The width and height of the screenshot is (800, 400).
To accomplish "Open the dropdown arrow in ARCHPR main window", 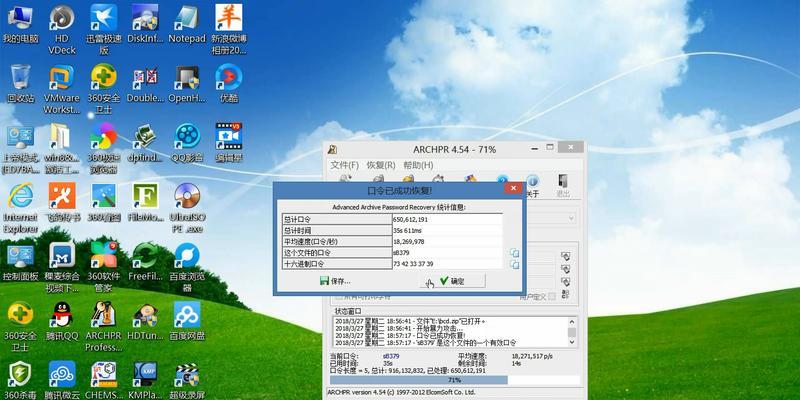I will pyautogui.click(x=571, y=218).
